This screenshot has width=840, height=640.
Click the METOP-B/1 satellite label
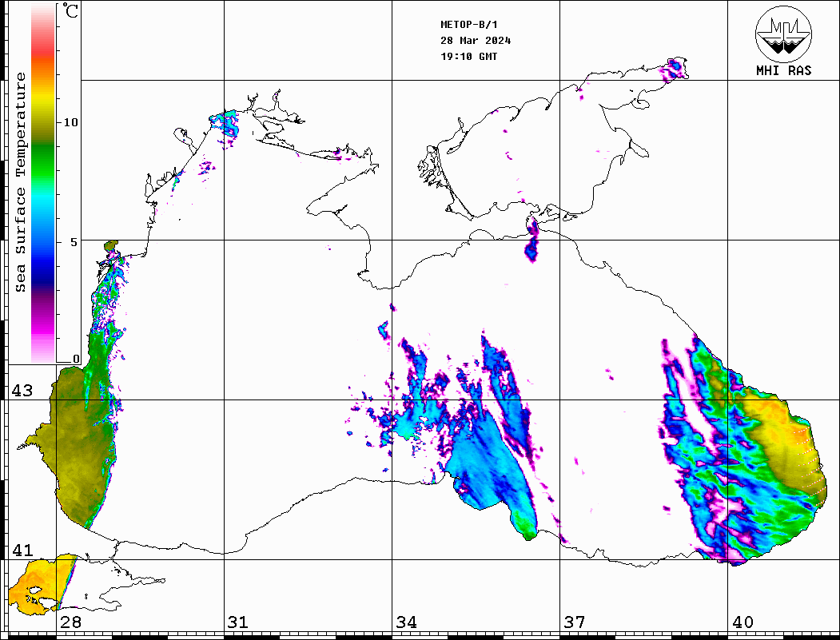coord(469,25)
